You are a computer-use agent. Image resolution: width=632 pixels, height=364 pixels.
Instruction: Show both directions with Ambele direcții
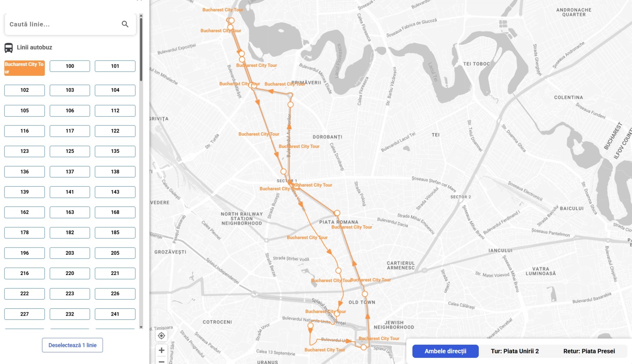[x=445, y=351]
